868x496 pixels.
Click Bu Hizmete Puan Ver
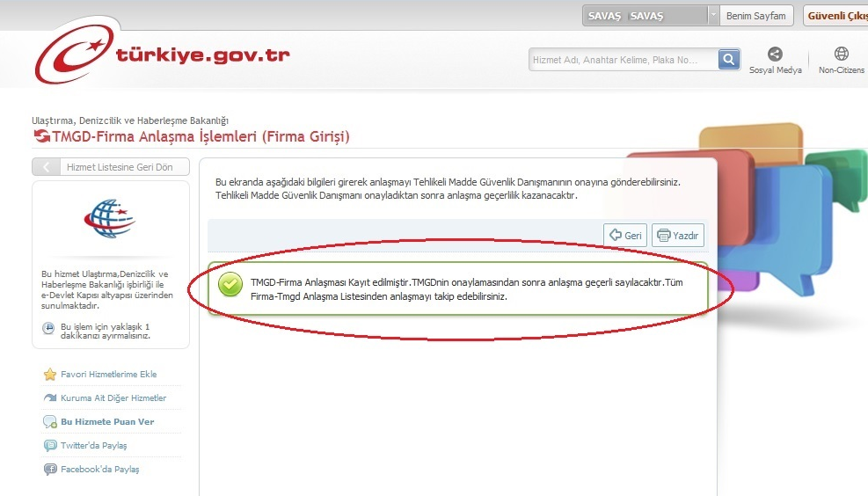[x=107, y=421]
